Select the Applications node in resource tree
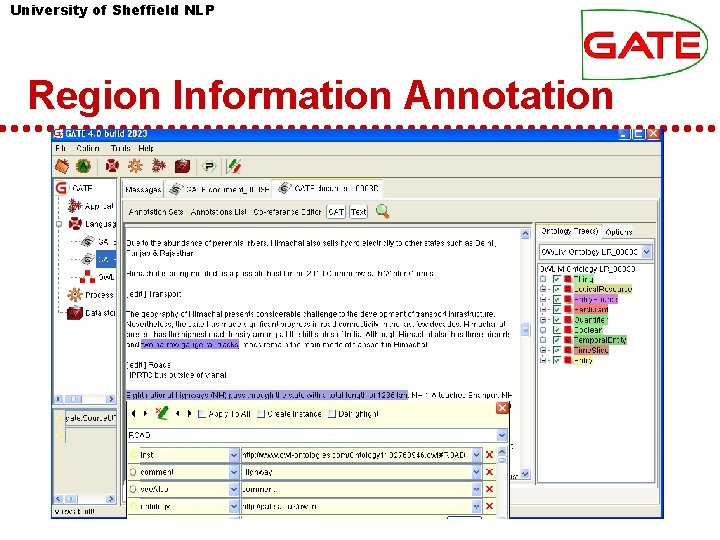 click(90, 206)
